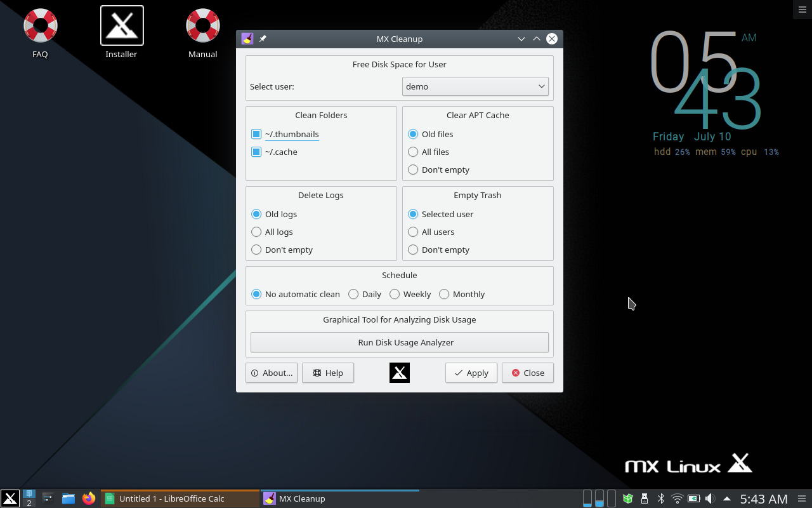Open the Select user dropdown

pyautogui.click(x=475, y=86)
